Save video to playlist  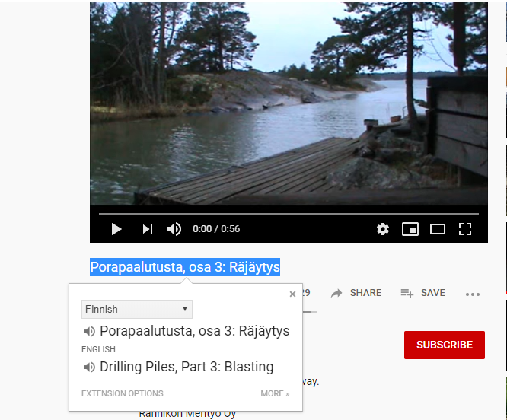(423, 293)
